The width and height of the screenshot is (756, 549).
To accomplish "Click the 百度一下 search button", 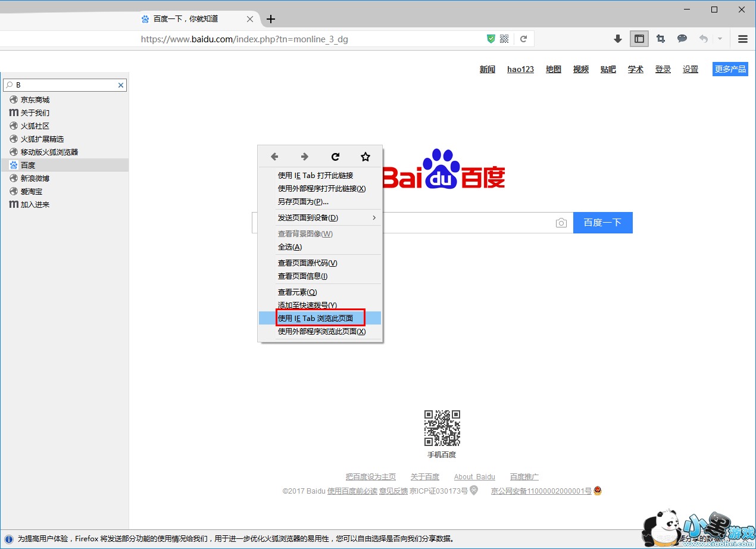I will tap(602, 223).
